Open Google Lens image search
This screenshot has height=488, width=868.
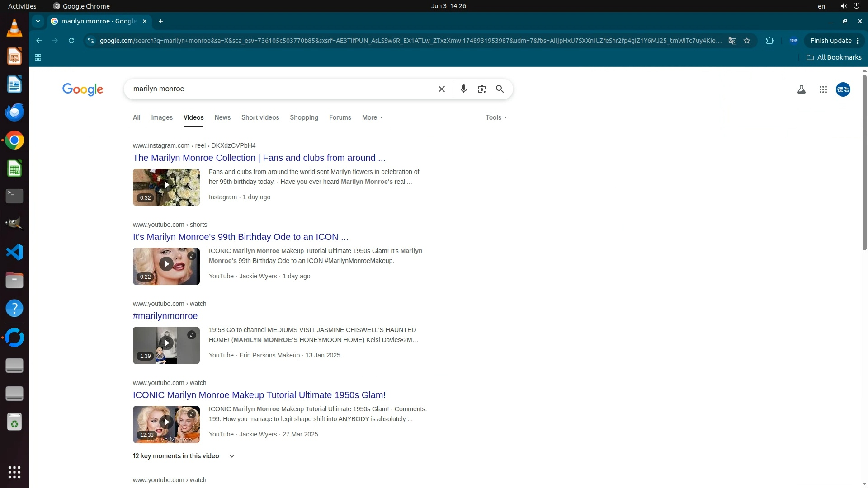pyautogui.click(x=481, y=89)
